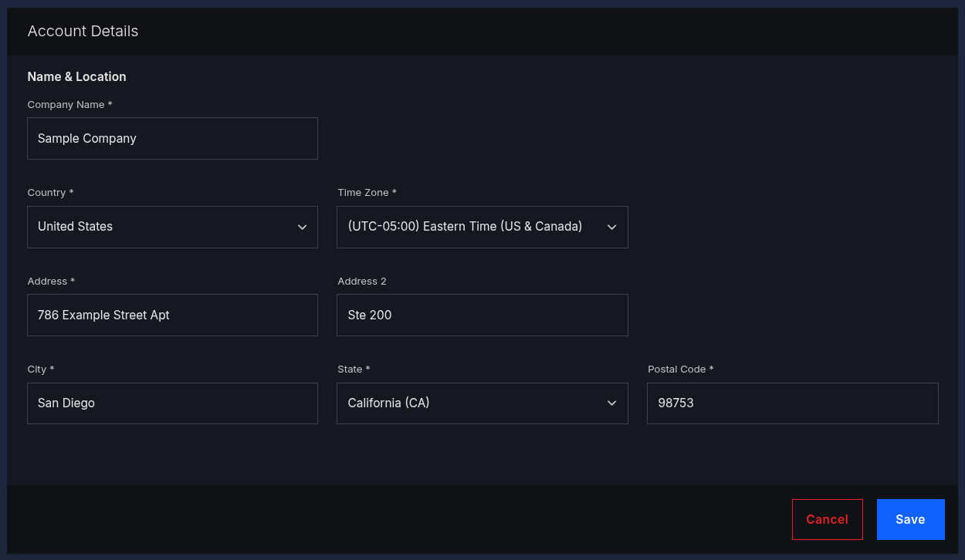
Task: Click the State * label
Action: (354, 369)
